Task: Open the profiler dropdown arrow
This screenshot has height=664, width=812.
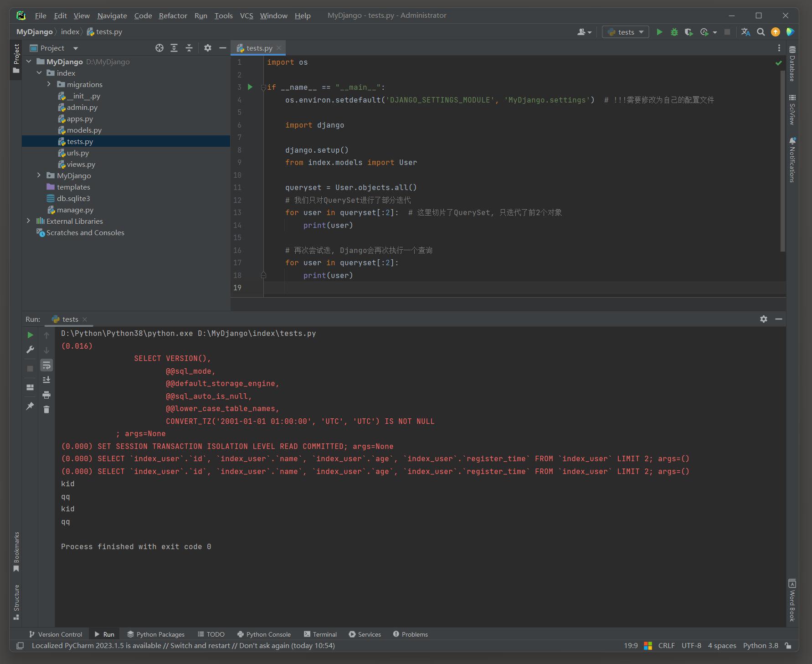Action: click(x=715, y=32)
